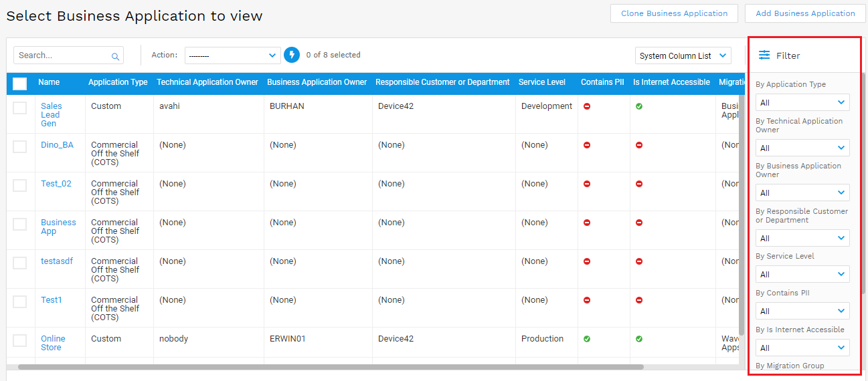Image resolution: width=868 pixels, height=381 pixels.
Task: Click Sales Lead Gen green Internet Accessible icon
Action: pyautogui.click(x=639, y=106)
